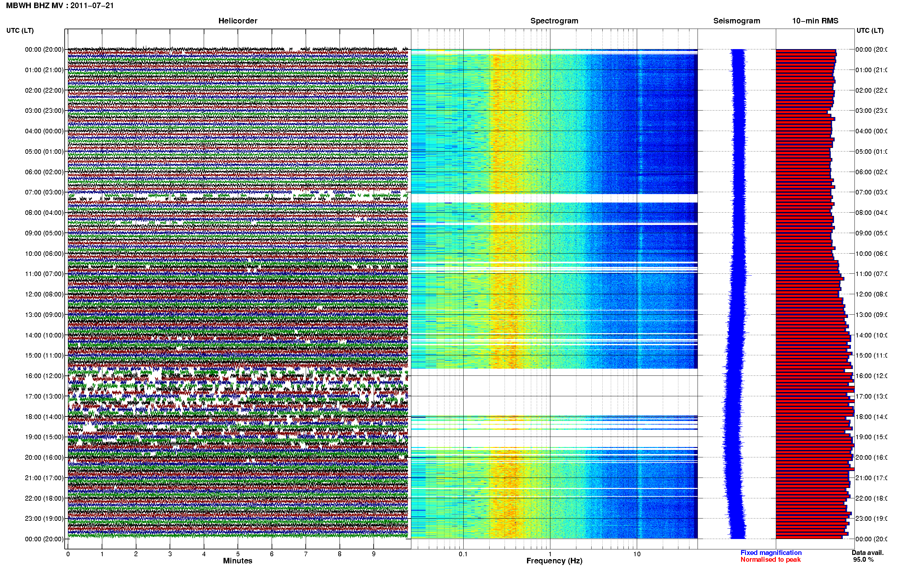Screen dimensions: 924x578
Task: Select the '14:00 (10:00)' time label
Action: click(x=44, y=335)
